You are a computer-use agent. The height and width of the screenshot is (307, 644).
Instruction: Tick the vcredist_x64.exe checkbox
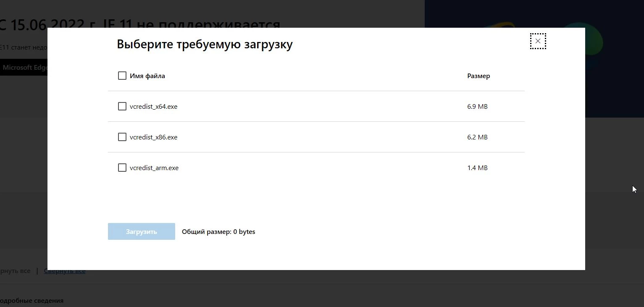(x=122, y=106)
